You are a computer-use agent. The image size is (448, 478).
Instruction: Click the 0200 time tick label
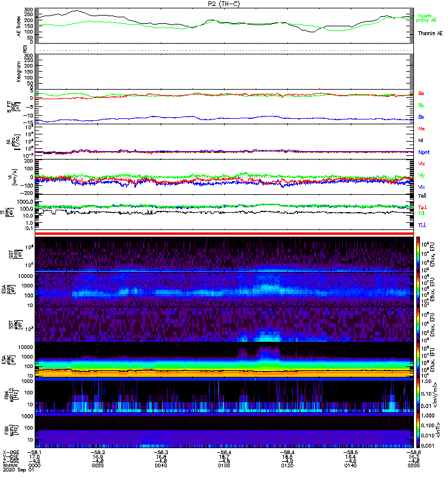413,465
